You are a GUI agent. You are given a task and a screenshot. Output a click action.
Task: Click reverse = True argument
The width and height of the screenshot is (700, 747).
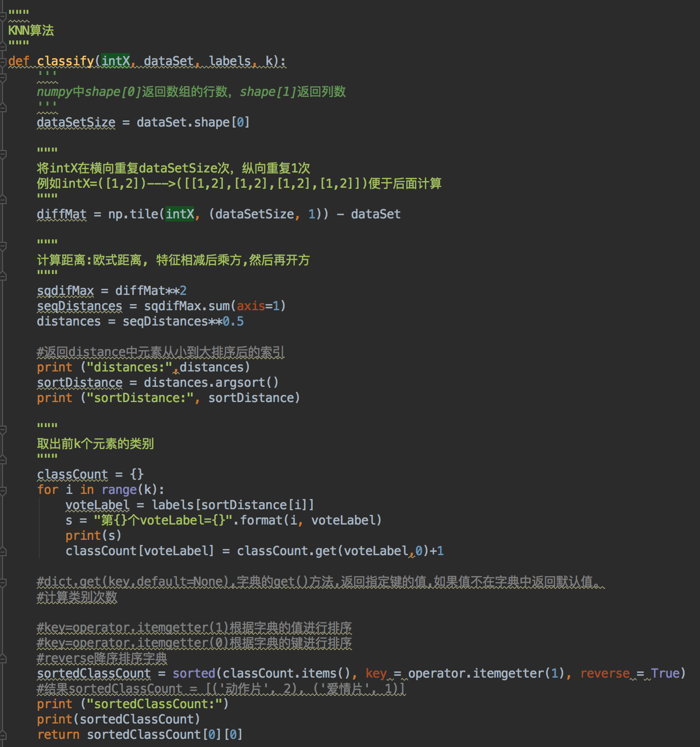click(630, 674)
